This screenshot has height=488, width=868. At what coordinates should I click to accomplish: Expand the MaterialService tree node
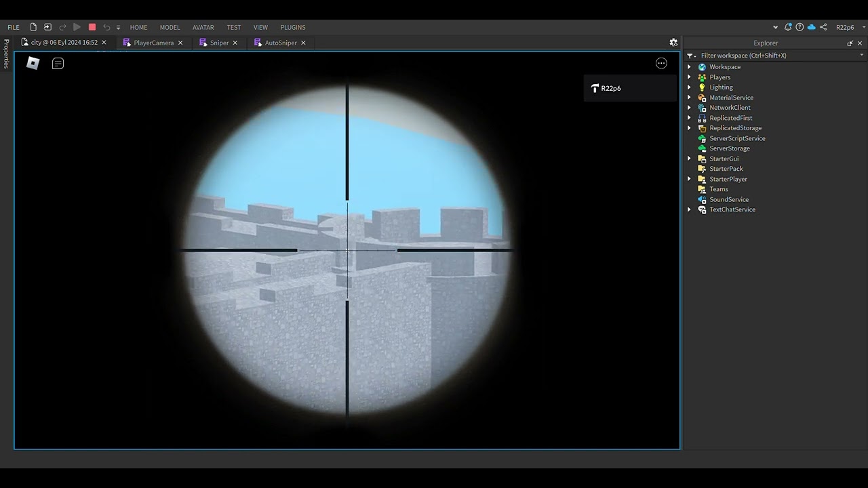(x=689, y=98)
